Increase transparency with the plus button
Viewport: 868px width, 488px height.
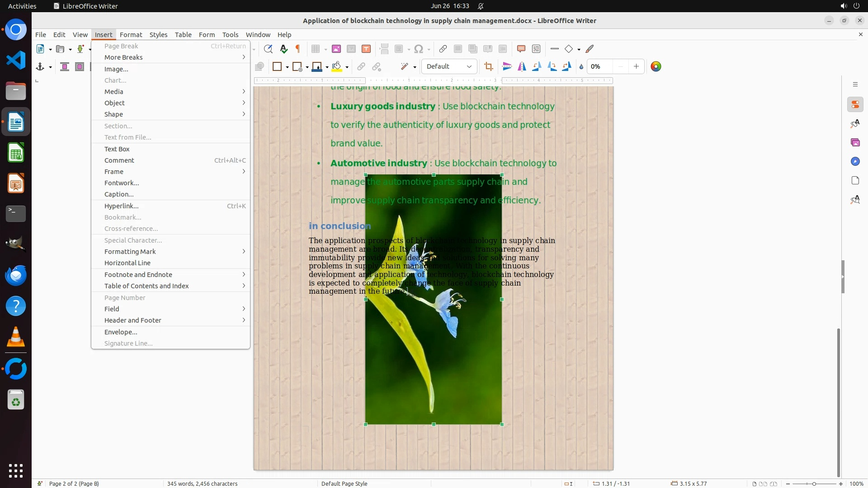[x=636, y=66]
